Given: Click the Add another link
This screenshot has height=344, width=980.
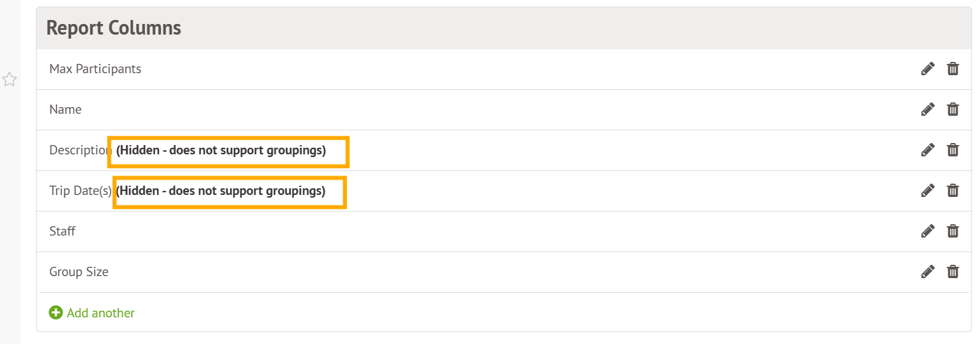Looking at the screenshot, I should click(101, 313).
